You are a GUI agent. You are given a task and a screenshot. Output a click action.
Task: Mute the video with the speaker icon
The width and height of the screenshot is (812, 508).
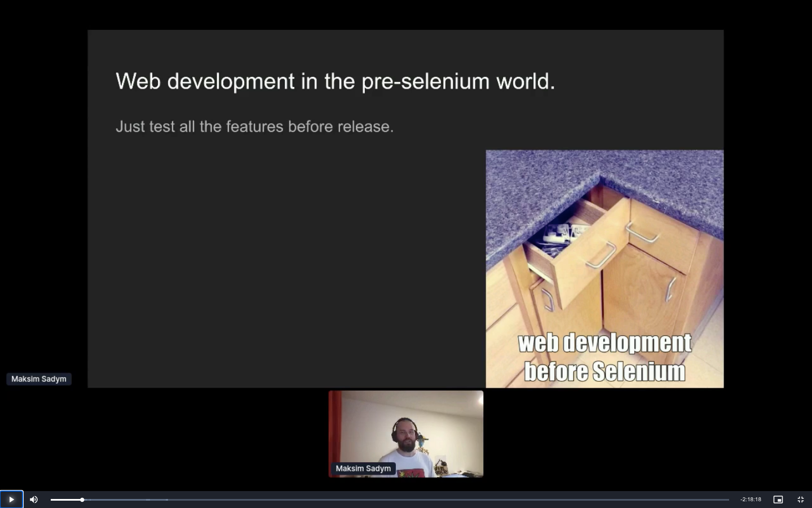34,500
